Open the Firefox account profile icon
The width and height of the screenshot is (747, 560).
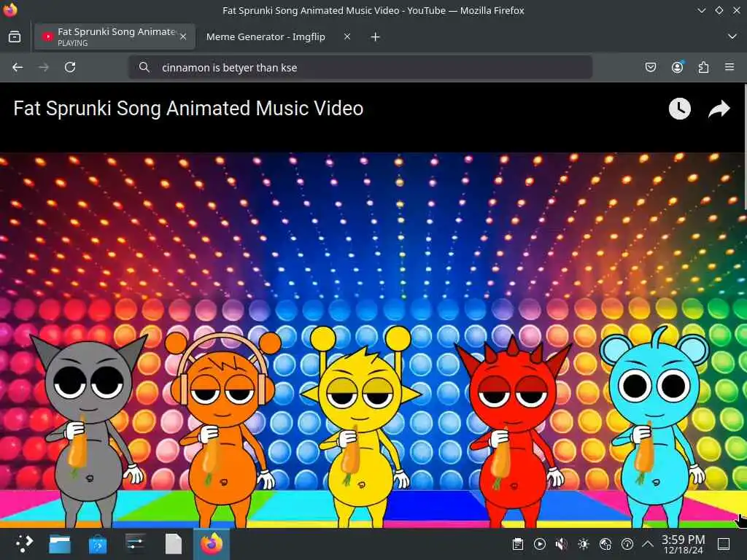point(677,67)
